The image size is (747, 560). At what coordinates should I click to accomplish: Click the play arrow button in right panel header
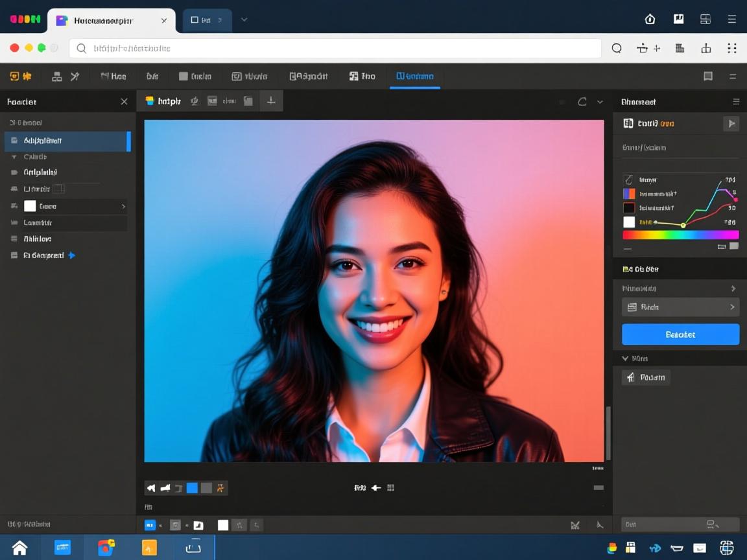(731, 123)
